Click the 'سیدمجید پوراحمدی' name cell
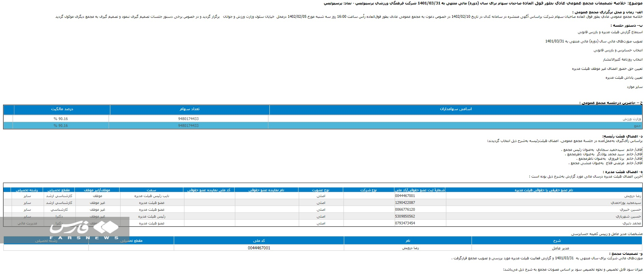 [626, 203]
